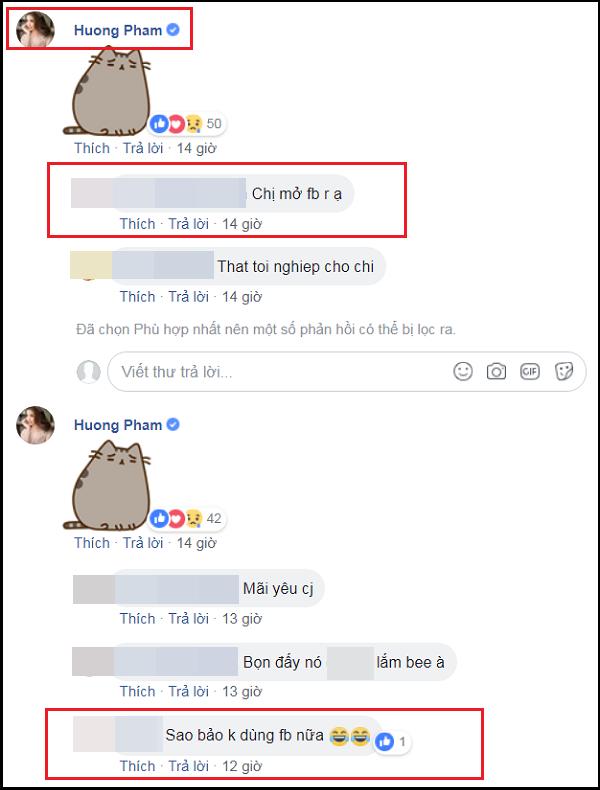Open the GIF picker icon

tap(529, 372)
